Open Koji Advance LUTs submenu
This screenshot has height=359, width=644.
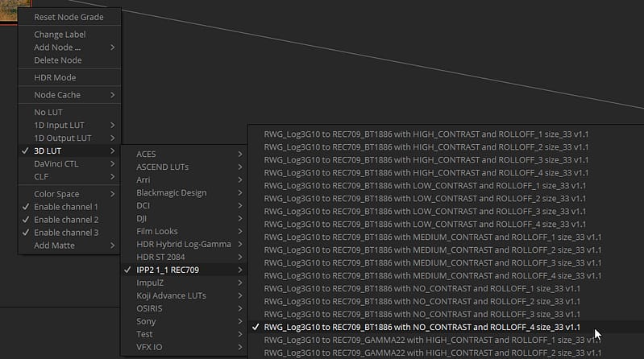point(184,295)
